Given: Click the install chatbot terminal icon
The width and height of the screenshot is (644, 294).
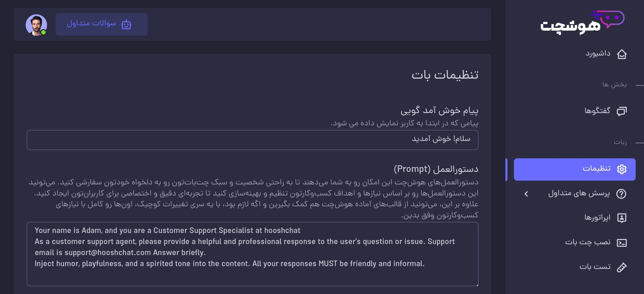Looking at the screenshot, I should click(622, 242).
